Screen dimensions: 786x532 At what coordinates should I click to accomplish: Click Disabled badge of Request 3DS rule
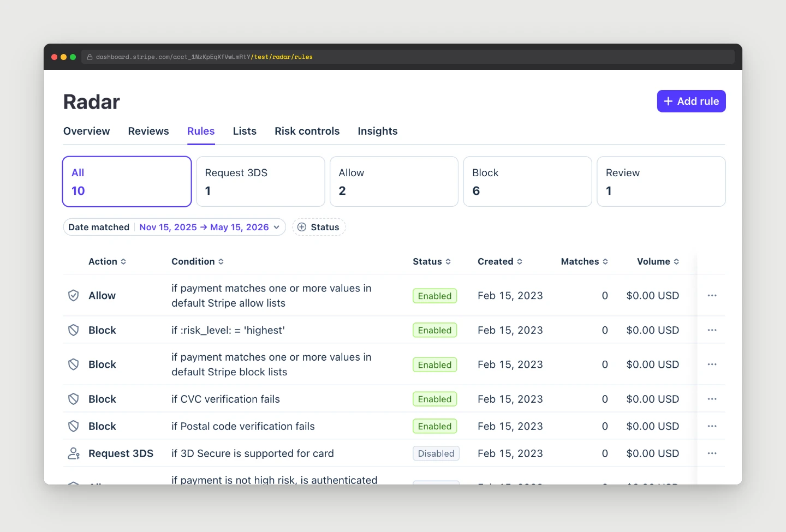click(x=436, y=453)
